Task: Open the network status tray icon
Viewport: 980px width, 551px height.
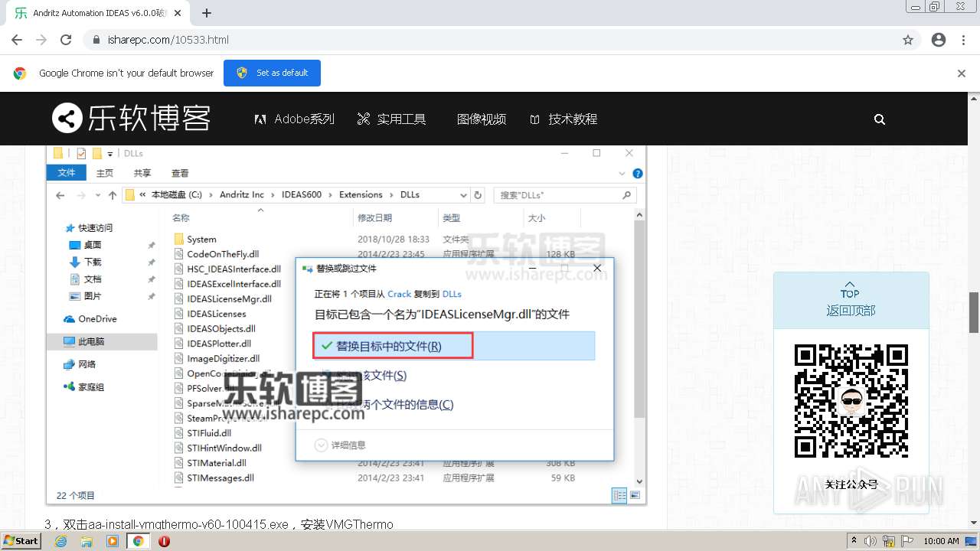Action: [888, 541]
